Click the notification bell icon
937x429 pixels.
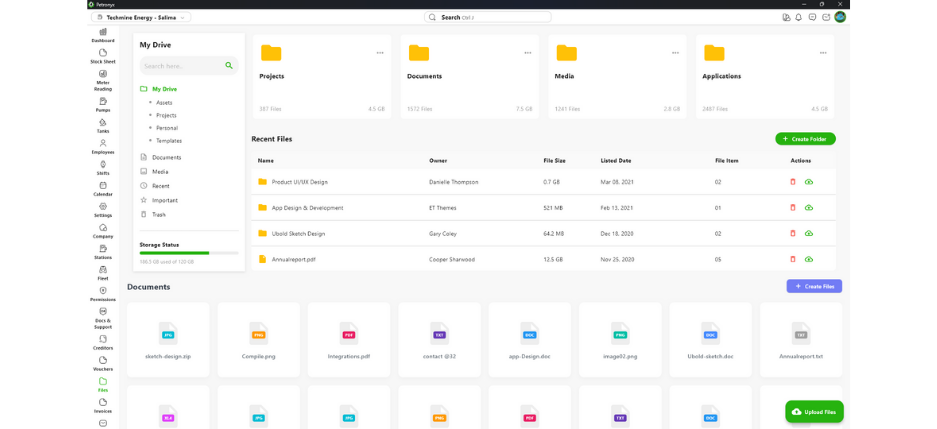pyautogui.click(x=798, y=17)
